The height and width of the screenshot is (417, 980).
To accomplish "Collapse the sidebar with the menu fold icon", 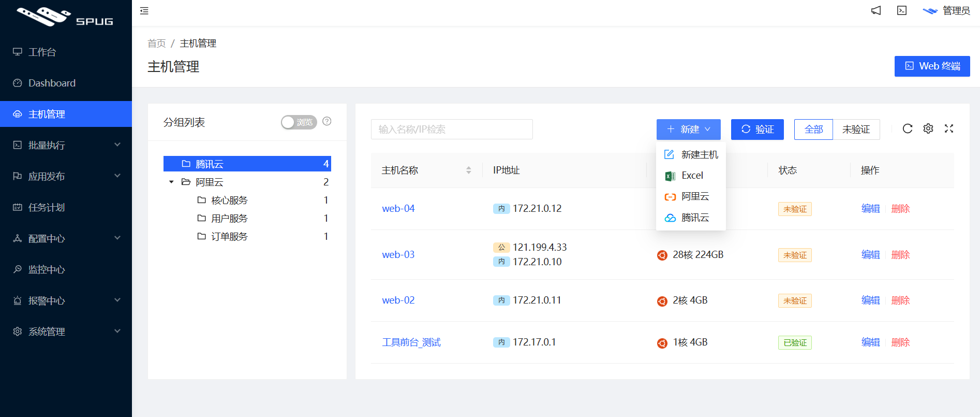I will coord(144,11).
